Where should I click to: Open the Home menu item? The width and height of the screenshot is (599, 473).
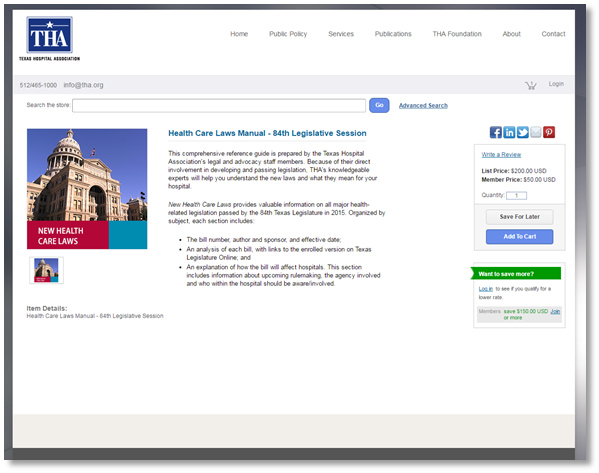click(x=239, y=34)
